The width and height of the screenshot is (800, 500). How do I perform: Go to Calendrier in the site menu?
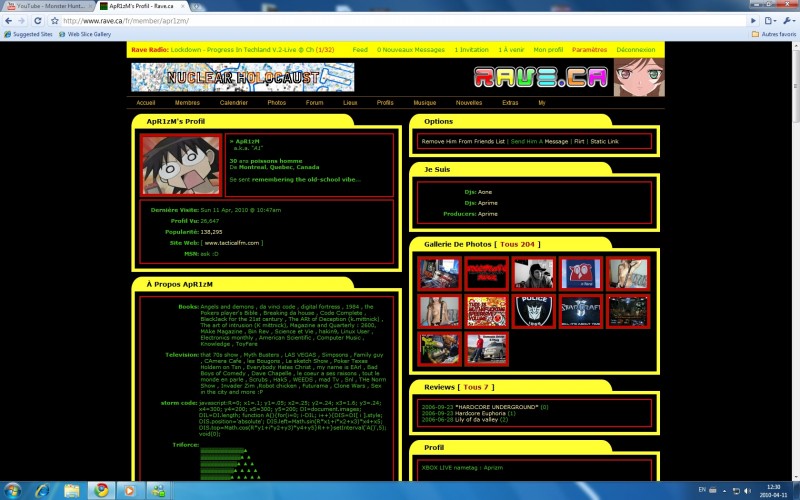click(233, 102)
